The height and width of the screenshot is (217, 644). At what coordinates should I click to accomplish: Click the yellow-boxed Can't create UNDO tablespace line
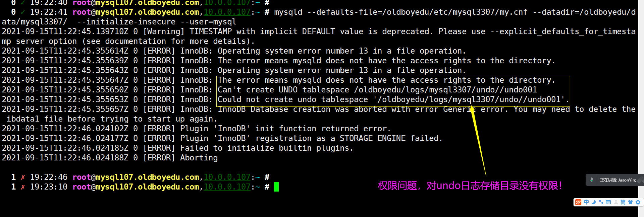(x=377, y=90)
